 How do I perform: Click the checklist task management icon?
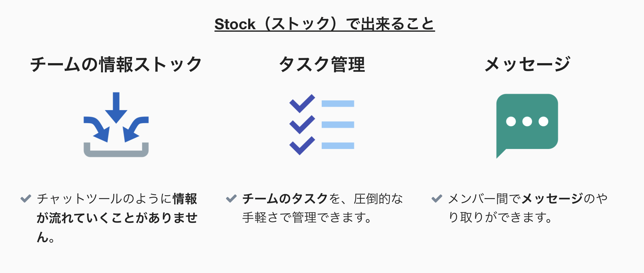click(x=322, y=124)
